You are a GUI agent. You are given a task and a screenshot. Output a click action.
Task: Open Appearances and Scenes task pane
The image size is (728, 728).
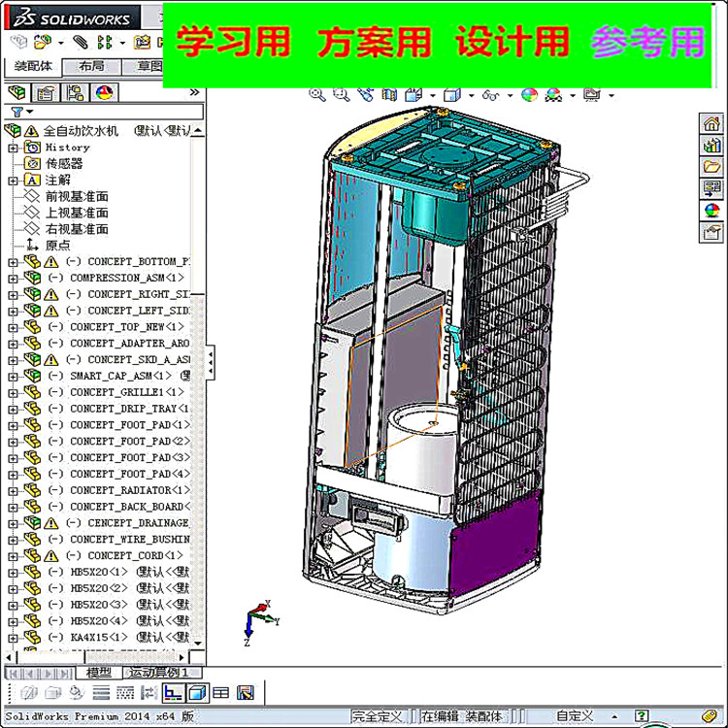711,211
